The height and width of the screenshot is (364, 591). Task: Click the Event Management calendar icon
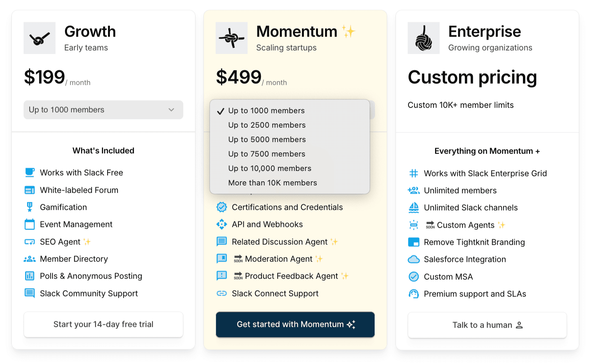coord(30,225)
